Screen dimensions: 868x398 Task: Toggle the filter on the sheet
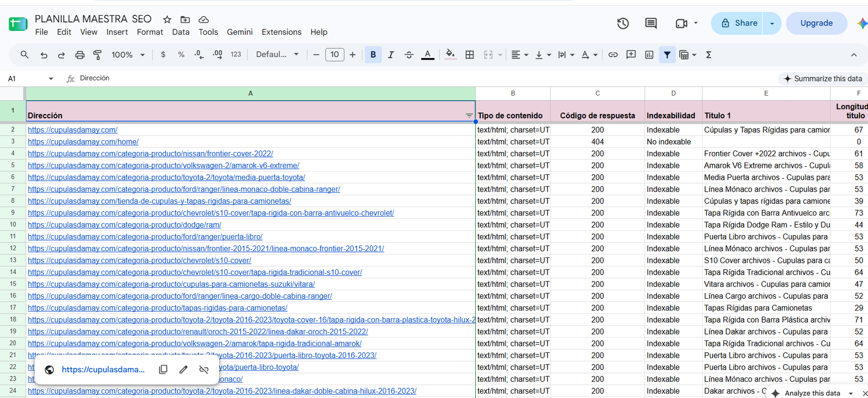(667, 55)
